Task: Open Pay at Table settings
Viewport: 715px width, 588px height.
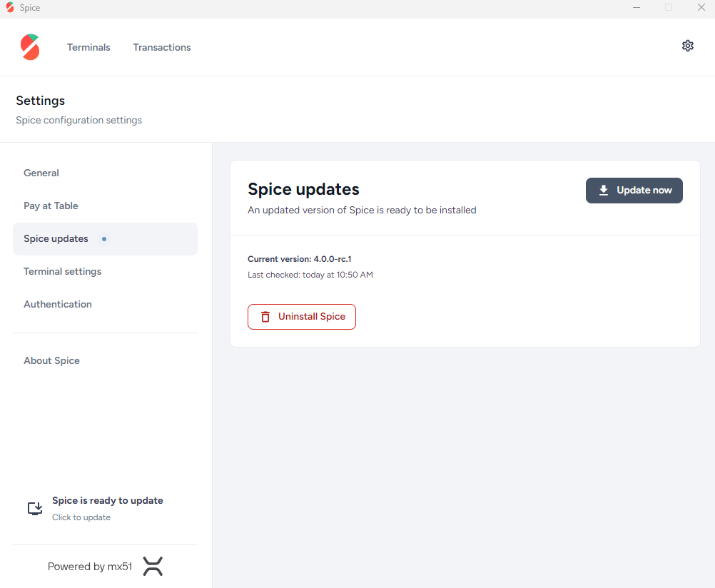Action: pyautogui.click(x=105, y=206)
